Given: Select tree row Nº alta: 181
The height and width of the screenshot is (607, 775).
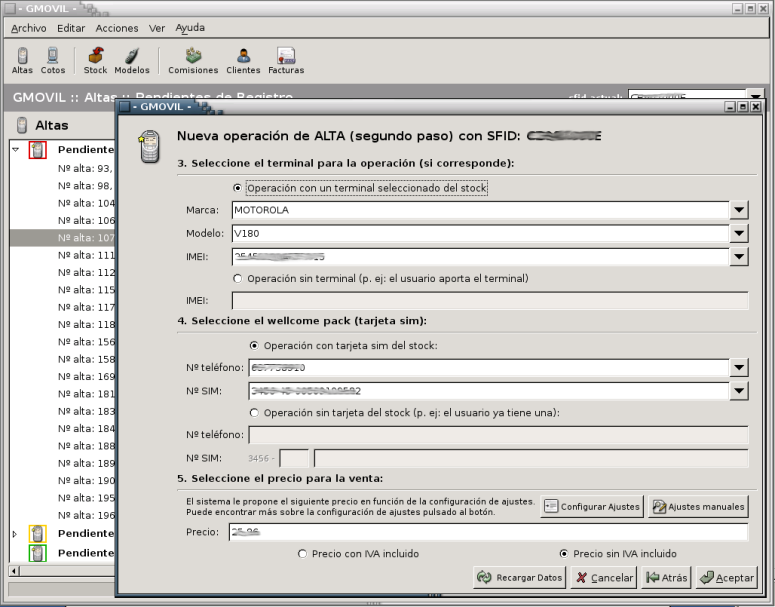Looking at the screenshot, I should (x=86, y=393).
